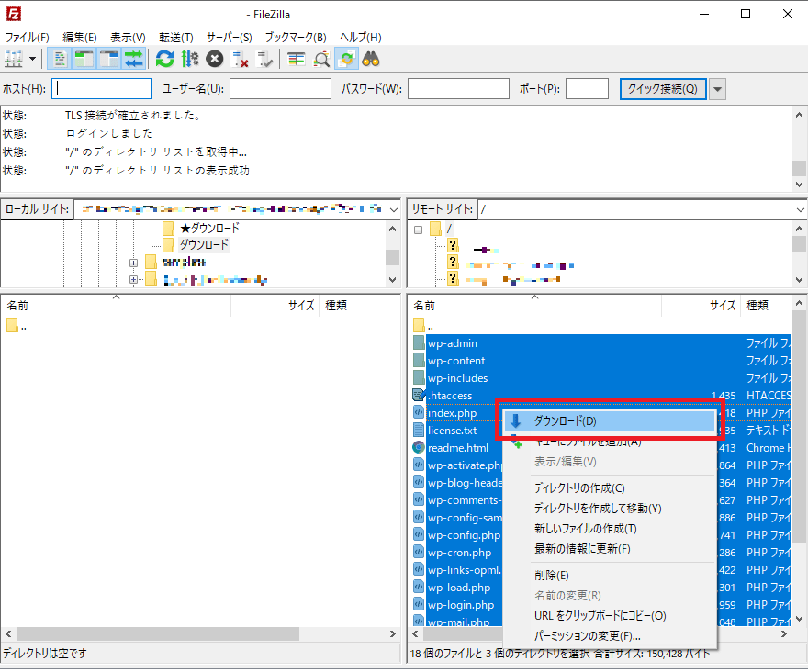
Task: Cancel current operation with X icon
Action: (x=214, y=59)
